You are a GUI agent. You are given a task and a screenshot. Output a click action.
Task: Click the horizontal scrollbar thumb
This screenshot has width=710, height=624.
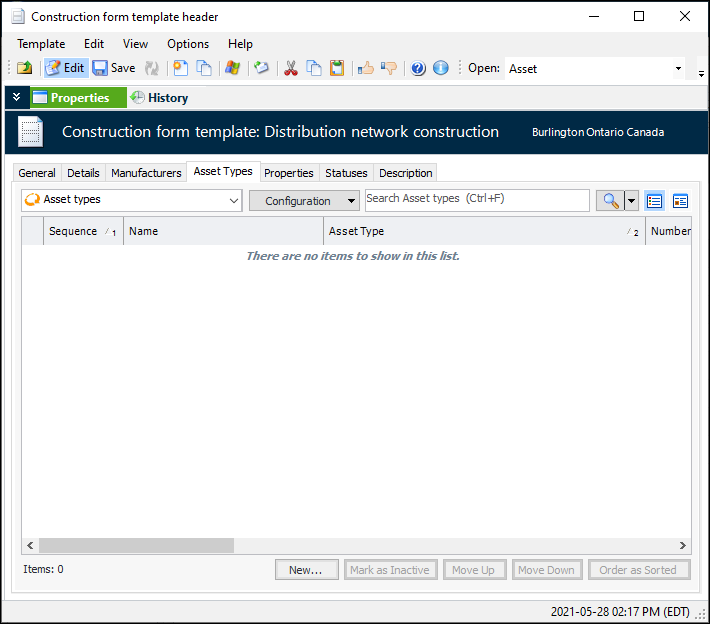coord(136,546)
